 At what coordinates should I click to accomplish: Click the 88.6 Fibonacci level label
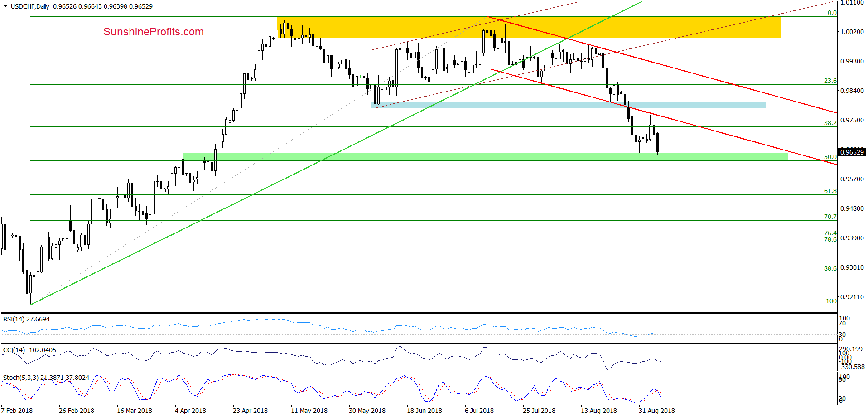coord(830,268)
